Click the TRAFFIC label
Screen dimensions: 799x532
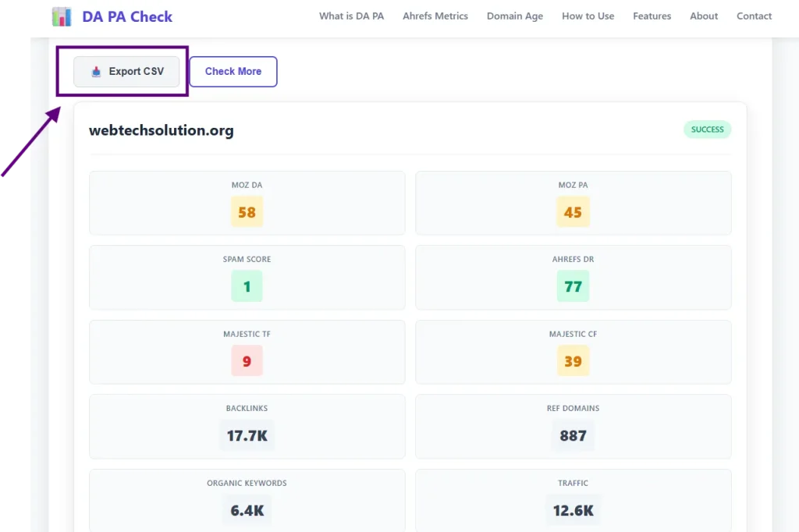573,483
